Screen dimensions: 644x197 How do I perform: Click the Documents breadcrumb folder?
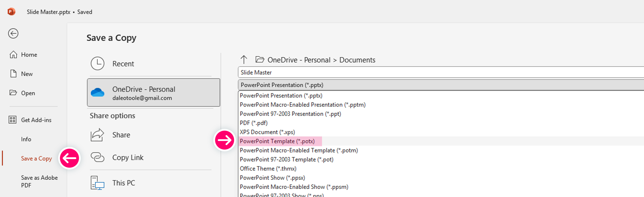(x=357, y=60)
